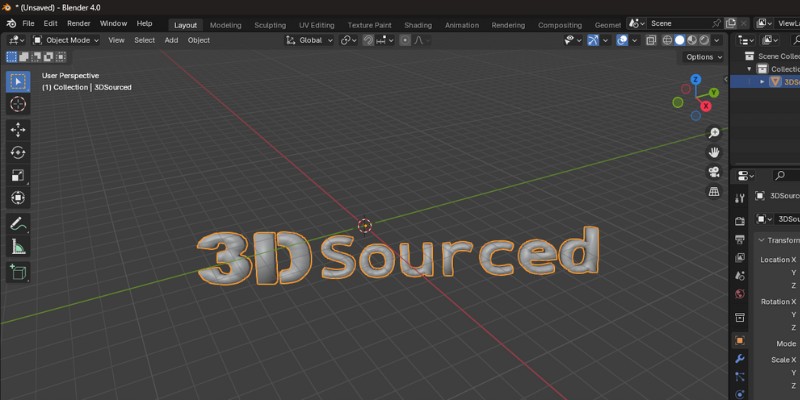Open the viewport Object menu
Viewport: 800px width, 400px height.
[x=198, y=40]
